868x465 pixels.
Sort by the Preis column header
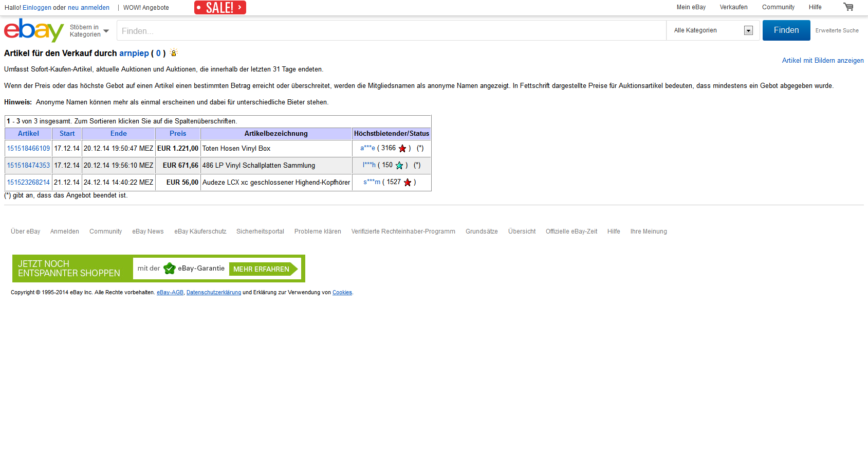[x=178, y=133]
